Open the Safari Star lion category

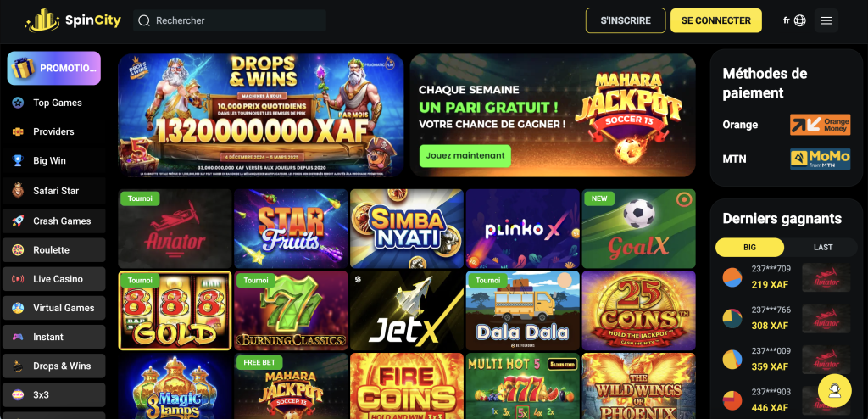(53, 191)
